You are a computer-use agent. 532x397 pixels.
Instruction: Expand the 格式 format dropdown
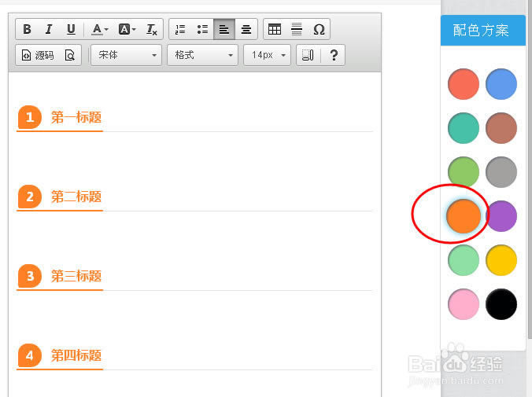202,56
